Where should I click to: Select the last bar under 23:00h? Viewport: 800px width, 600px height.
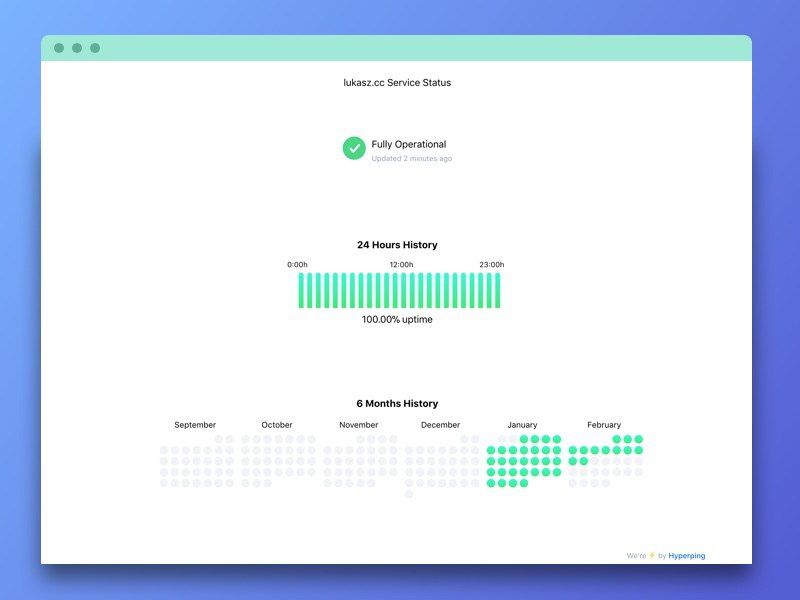tap(497, 290)
